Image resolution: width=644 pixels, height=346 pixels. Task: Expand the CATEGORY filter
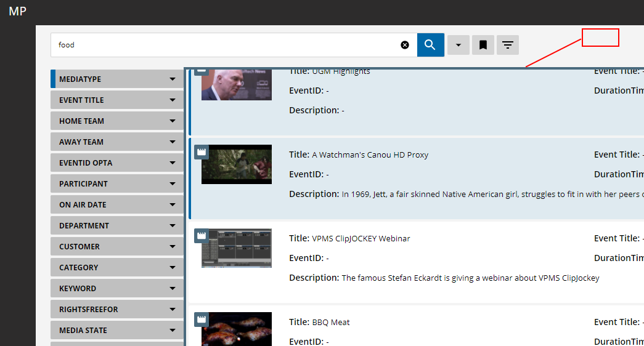173,268
